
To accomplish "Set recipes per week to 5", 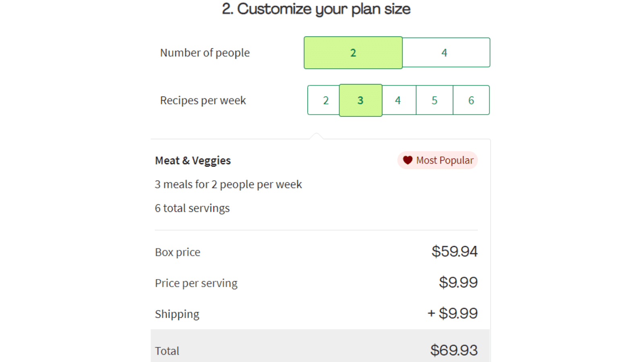I will pyautogui.click(x=434, y=100).
